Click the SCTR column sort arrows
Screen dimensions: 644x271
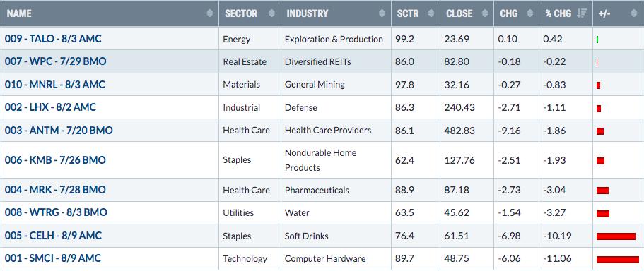click(x=431, y=13)
